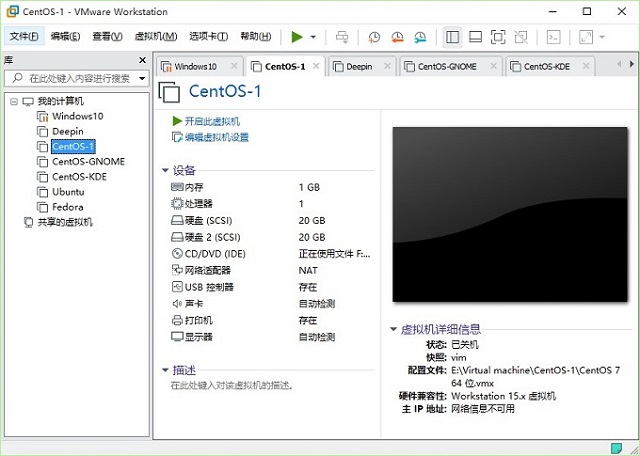Viewport: 640px width, 456px height.
Task: Collapse the 描述 section
Action: click(165, 370)
